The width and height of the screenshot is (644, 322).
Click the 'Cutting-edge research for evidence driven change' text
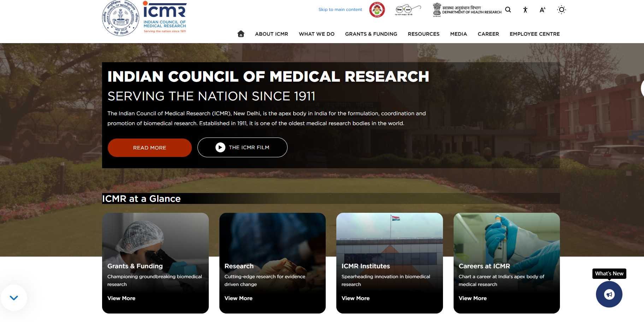(x=265, y=280)
